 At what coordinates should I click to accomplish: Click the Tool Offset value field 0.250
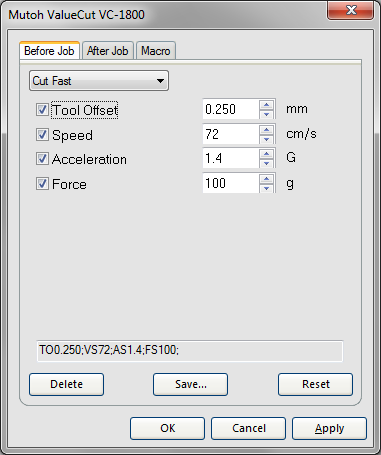click(231, 109)
